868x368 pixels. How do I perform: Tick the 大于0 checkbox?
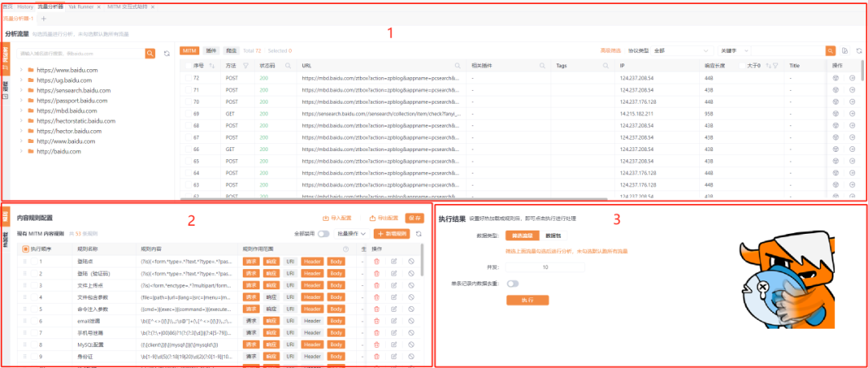[743, 66]
